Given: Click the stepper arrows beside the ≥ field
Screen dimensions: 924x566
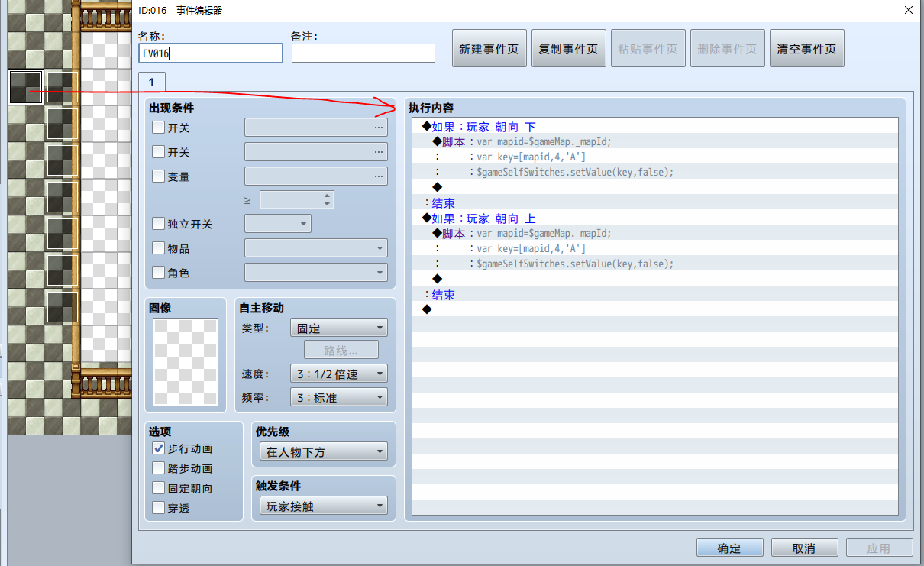Looking at the screenshot, I should point(328,200).
